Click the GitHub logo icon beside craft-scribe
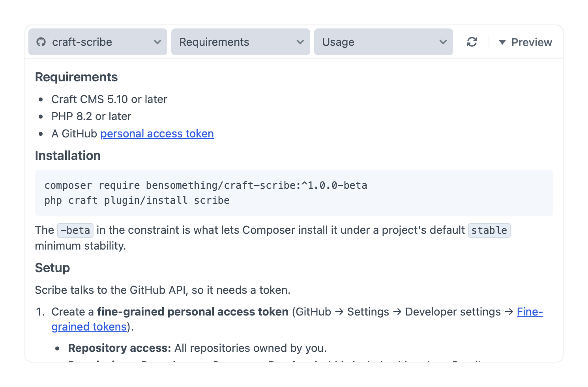The image size is (588, 387). click(x=41, y=42)
